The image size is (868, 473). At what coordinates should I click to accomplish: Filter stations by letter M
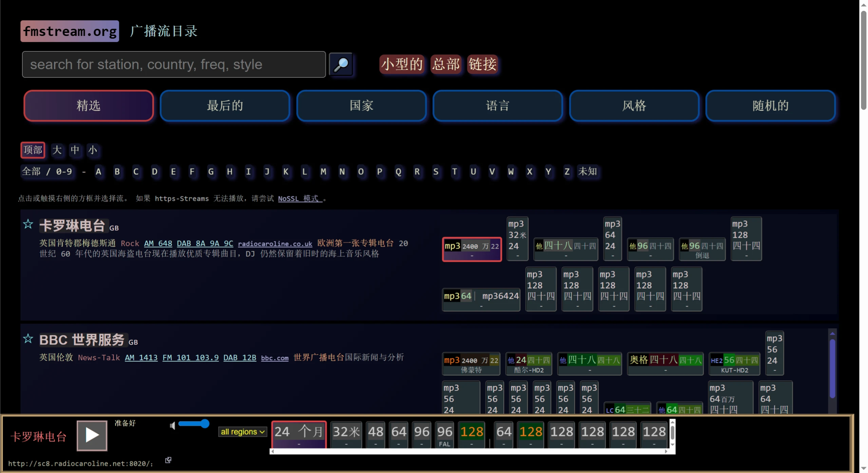tap(323, 171)
